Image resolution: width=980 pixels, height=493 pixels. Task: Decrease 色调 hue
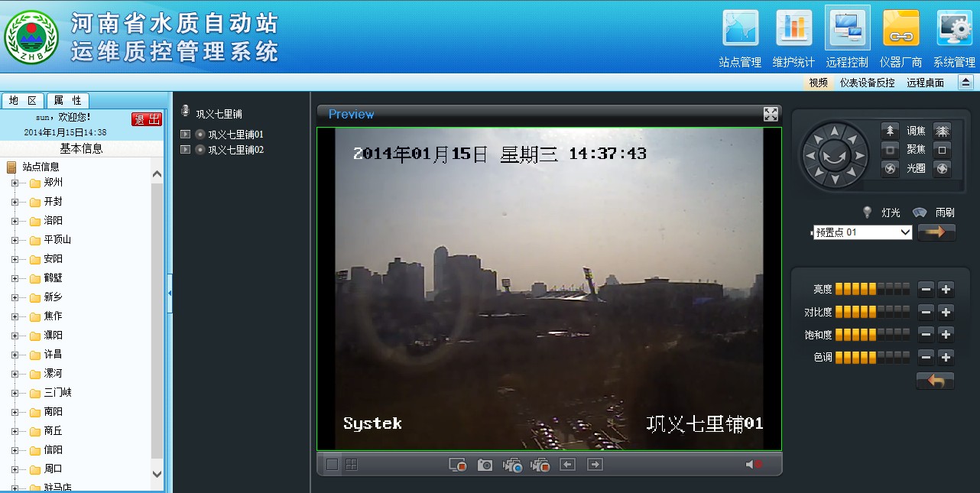point(926,357)
